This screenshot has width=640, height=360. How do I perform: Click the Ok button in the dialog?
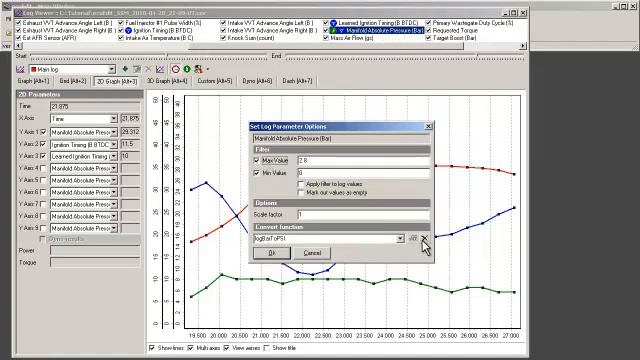[272, 253]
